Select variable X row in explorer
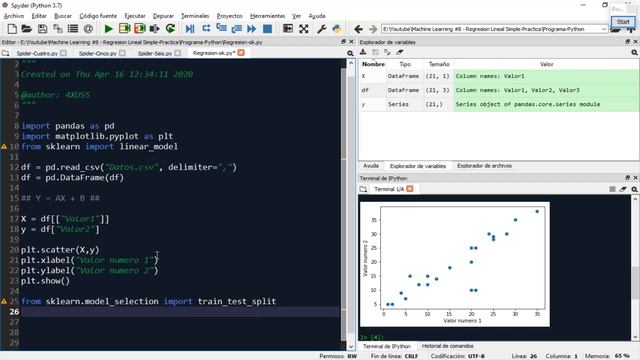The image size is (640, 360). point(499,76)
